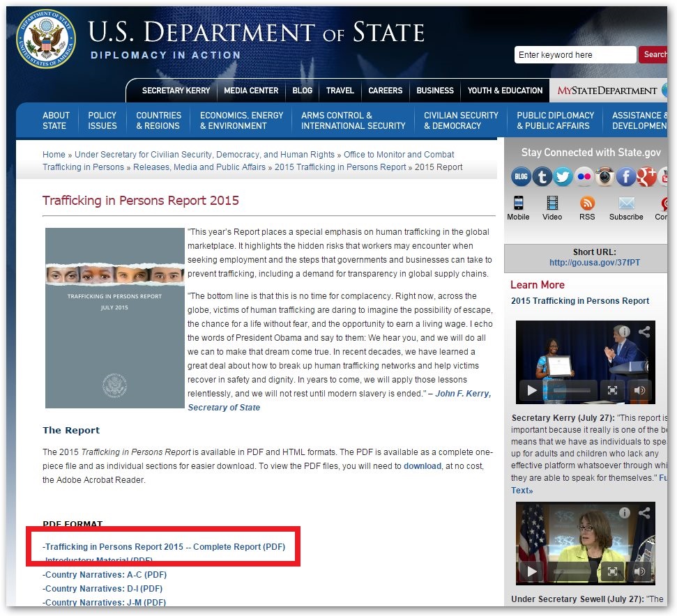Follow the John F. Kerry attribution link
This screenshot has width=677, height=616.
point(463,394)
